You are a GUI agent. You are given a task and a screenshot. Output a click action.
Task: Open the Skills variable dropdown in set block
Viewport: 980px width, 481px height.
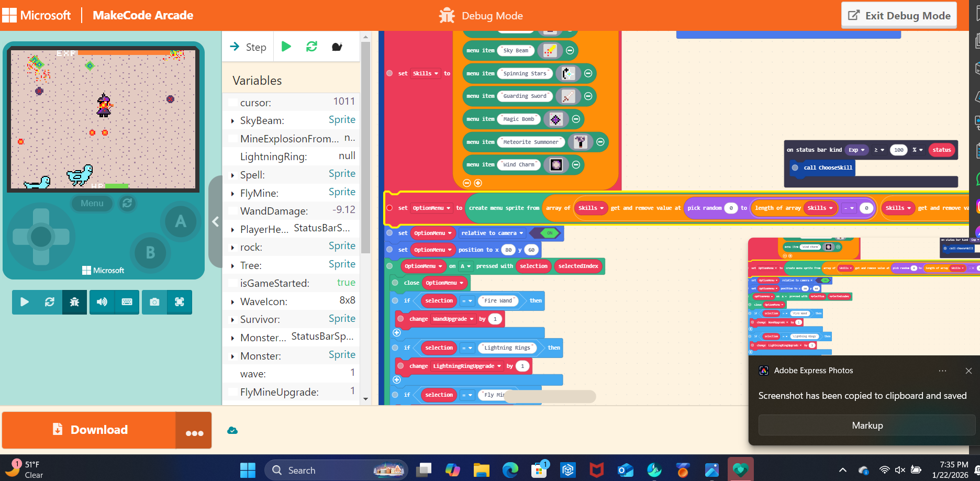point(425,73)
